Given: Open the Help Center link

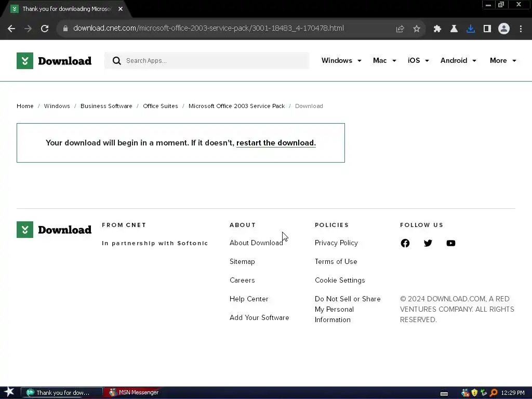Looking at the screenshot, I should tap(249, 299).
